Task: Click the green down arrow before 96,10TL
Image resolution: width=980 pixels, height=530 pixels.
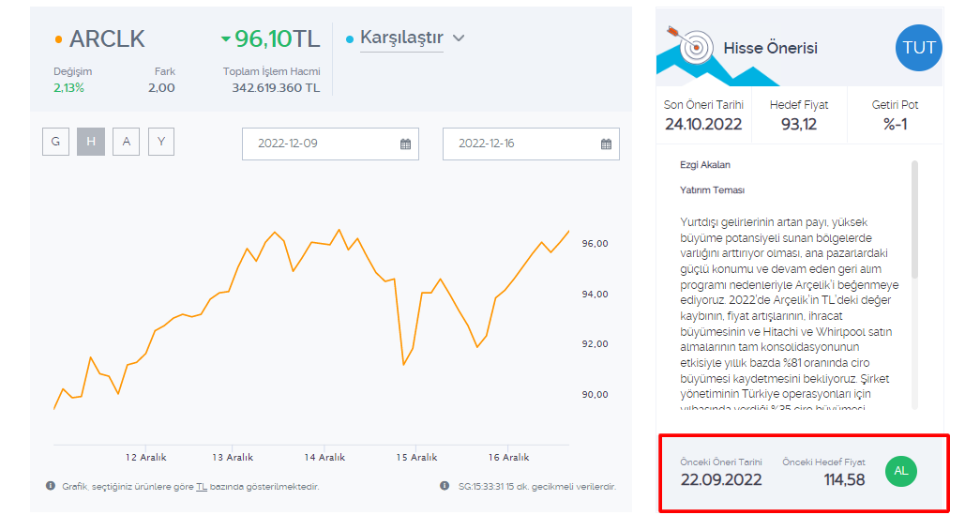Action: click(x=226, y=39)
